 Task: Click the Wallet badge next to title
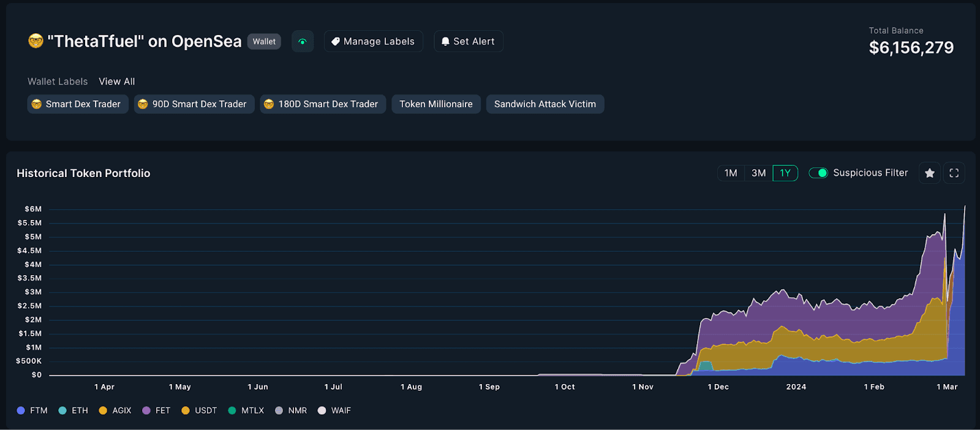[x=264, y=42]
